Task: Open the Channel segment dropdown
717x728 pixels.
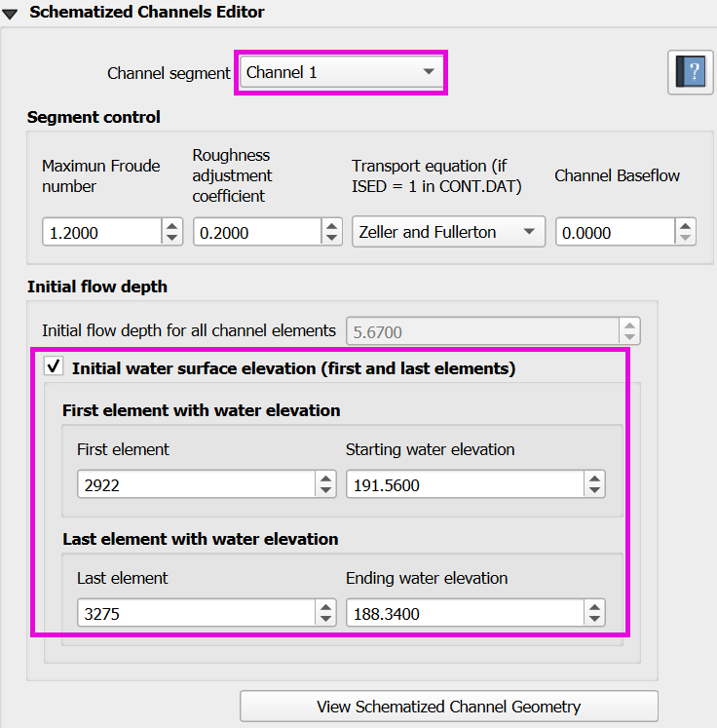Action: click(340, 72)
